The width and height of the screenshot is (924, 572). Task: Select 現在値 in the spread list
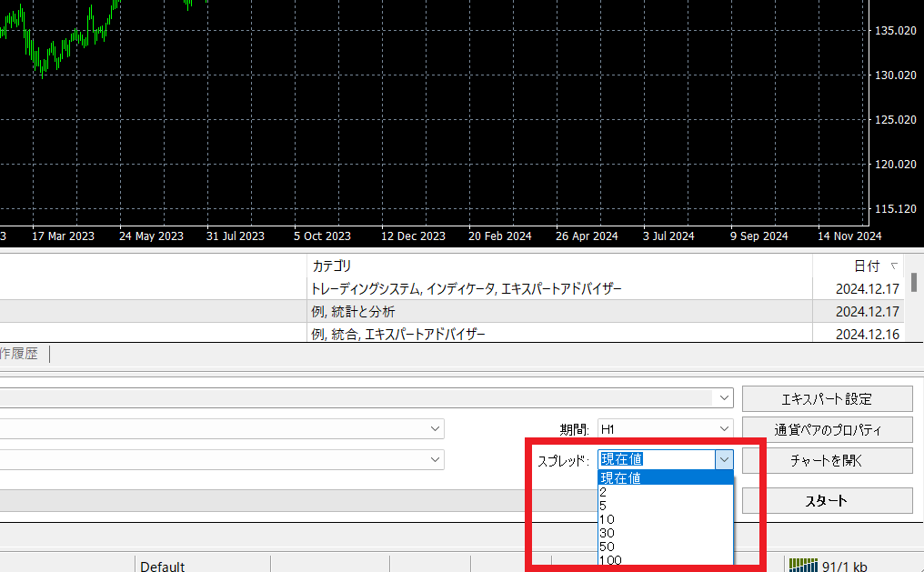[x=665, y=478]
